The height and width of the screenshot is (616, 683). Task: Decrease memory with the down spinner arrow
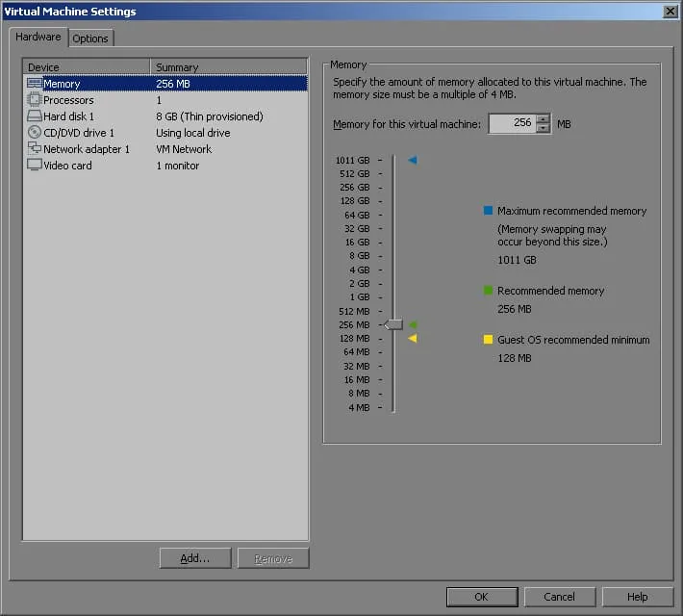(x=544, y=129)
